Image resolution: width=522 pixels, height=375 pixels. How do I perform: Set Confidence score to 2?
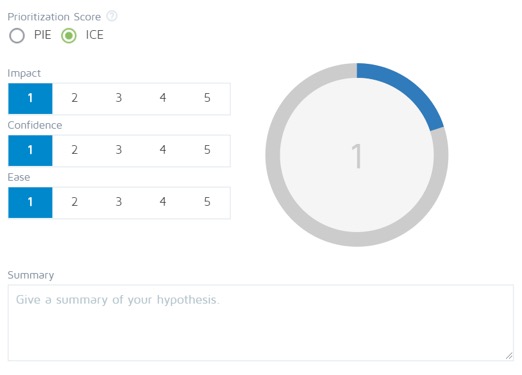point(75,151)
